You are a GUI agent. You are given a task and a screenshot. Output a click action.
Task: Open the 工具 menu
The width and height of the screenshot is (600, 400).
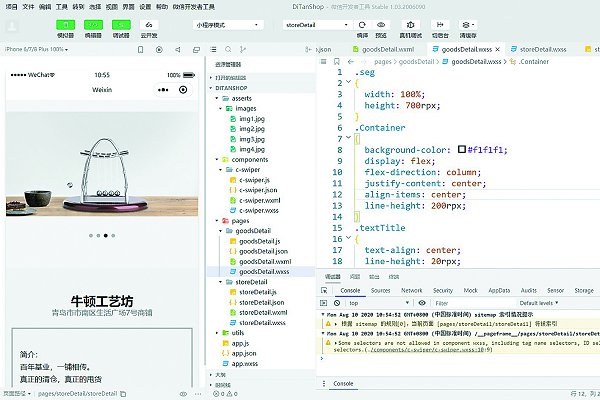click(62, 7)
